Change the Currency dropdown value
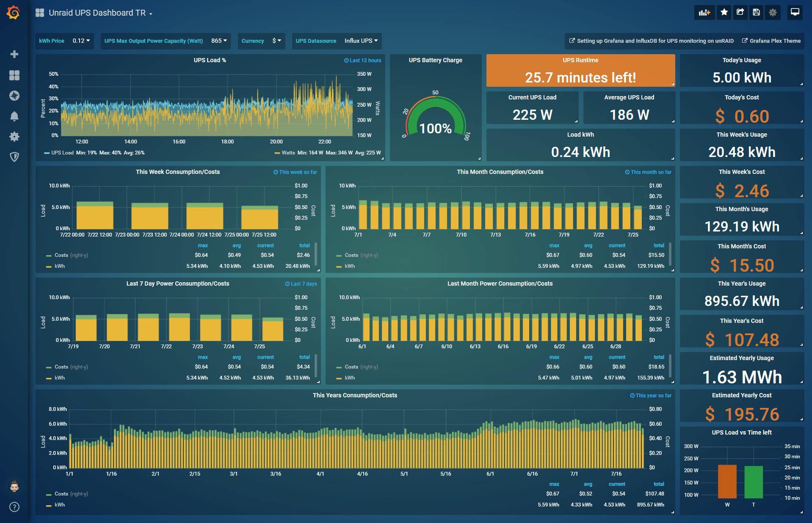812x523 pixels. click(276, 41)
